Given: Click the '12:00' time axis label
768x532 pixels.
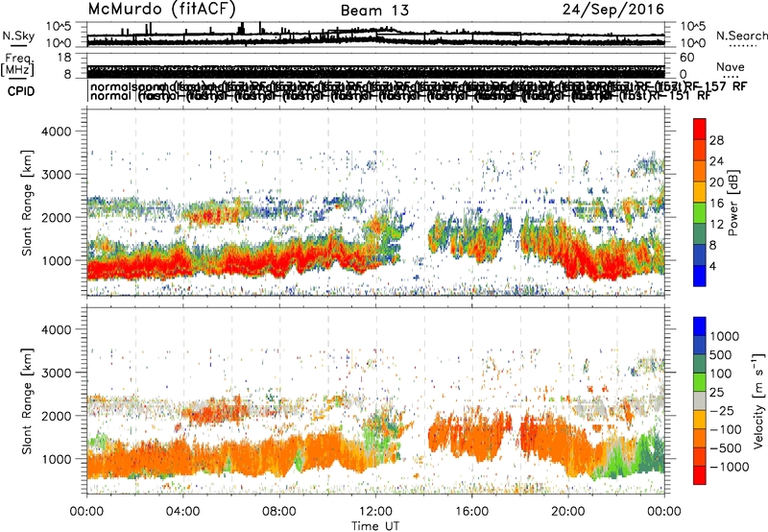Looking at the screenshot, I should click(x=375, y=512).
